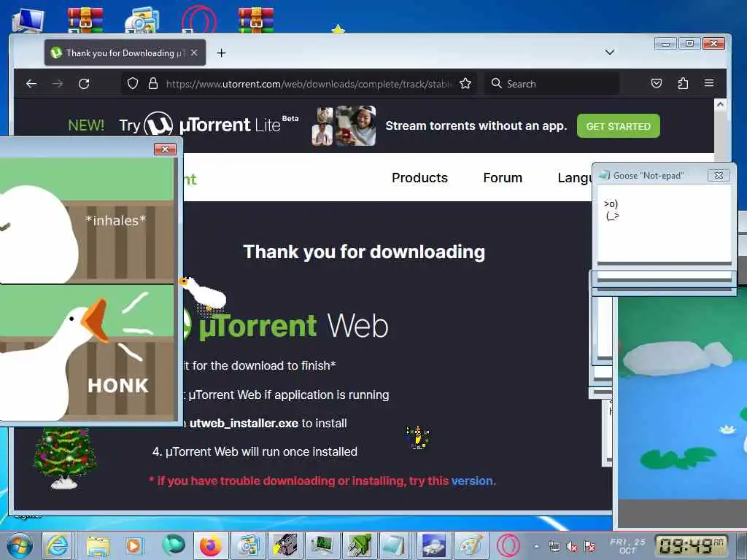Open the Action Center flag tray icon
This screenshot has width=747, height=560.
click(589, 547)
